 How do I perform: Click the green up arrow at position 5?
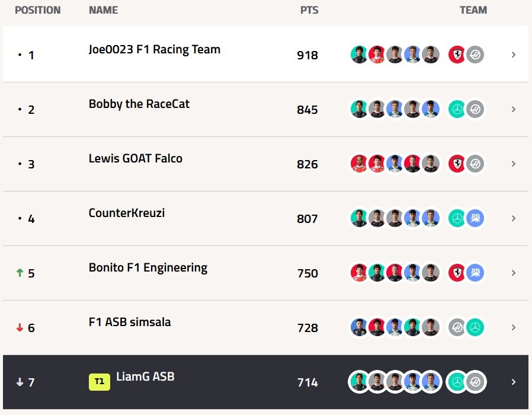(x=20, y=273)
